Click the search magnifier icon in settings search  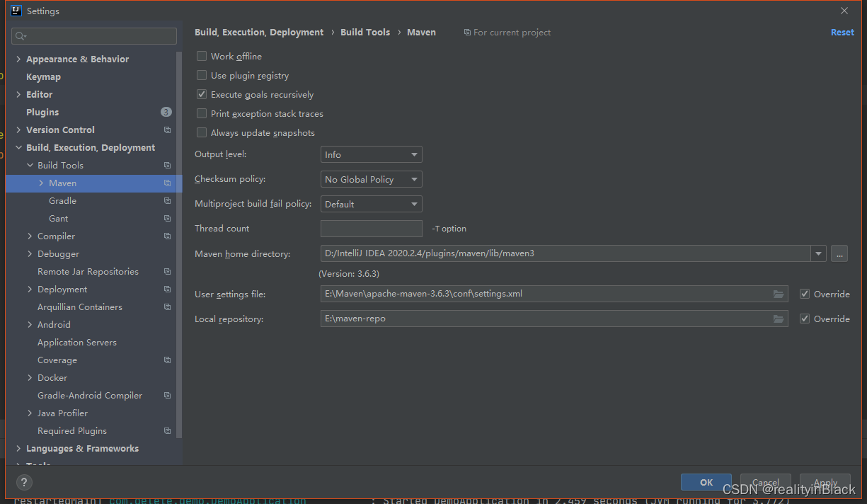pyautogui.click(x=21, y=36)
